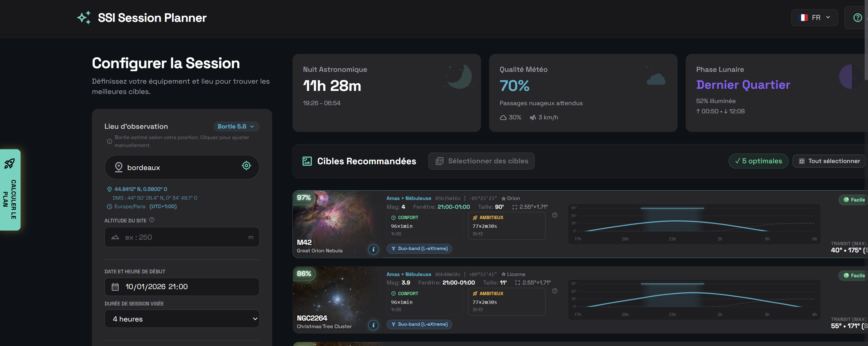Viewport: 868px width, 346px height.
Task: Click Tout sélectionner button
Action: coord(829,161)
